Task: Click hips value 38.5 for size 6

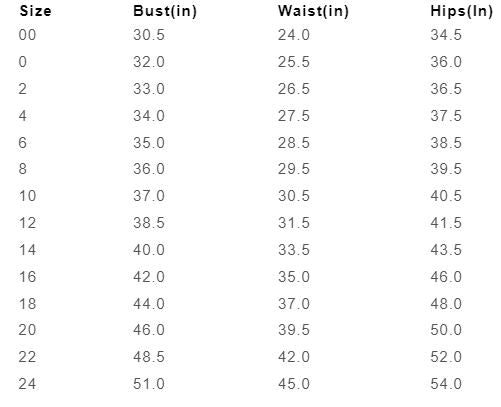Action: (x=446, y=143)
